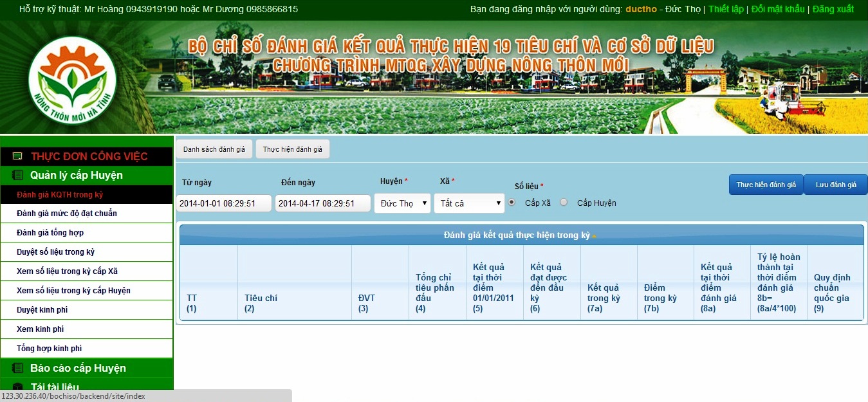Viewport: 868px width, 402px height.
Task: Select the Cấp Xã radio option
Action: [x=512, y=203]
